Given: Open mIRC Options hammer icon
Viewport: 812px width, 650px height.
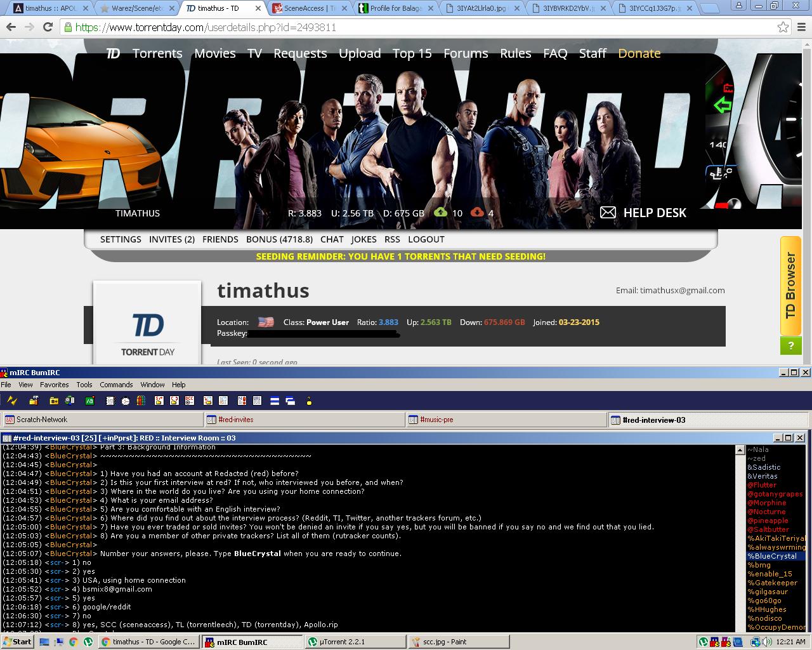Looking at the screenshot, I should pos(34,401).
